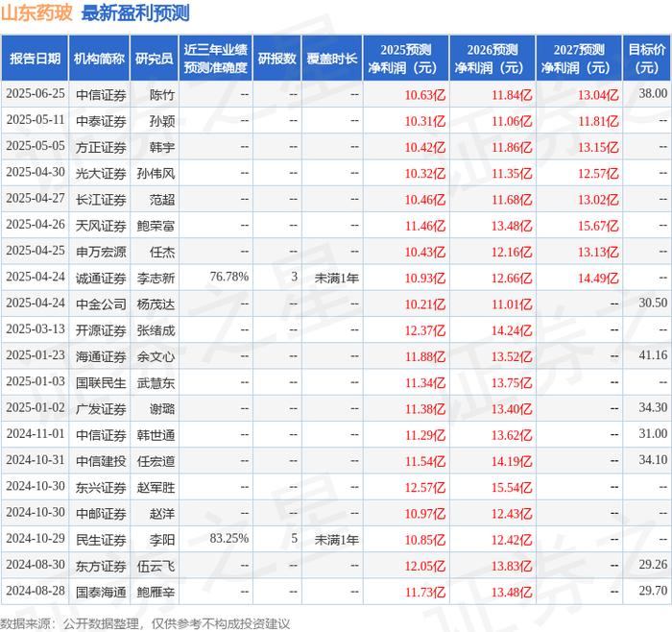Click the 山东药玻 title text
Screen dimensions: 672x632
point(36,13)
